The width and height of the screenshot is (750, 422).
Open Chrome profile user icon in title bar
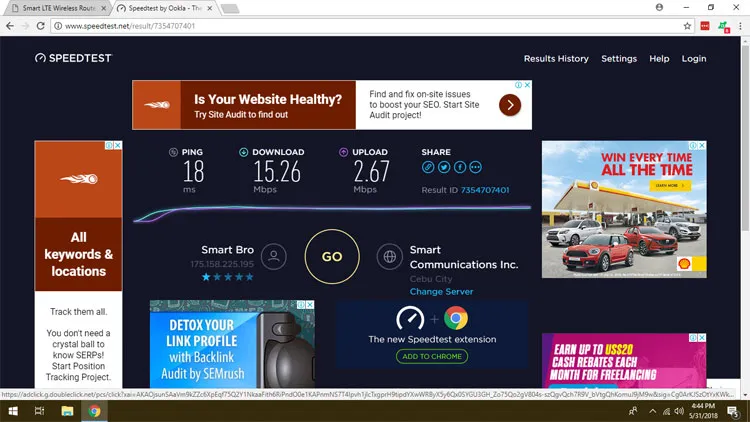point(659,7)
